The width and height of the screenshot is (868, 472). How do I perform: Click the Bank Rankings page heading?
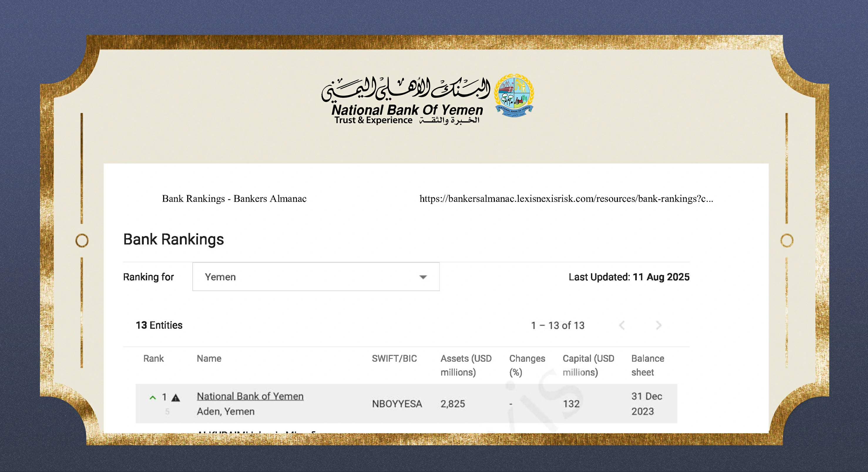[x=174, y=239]
